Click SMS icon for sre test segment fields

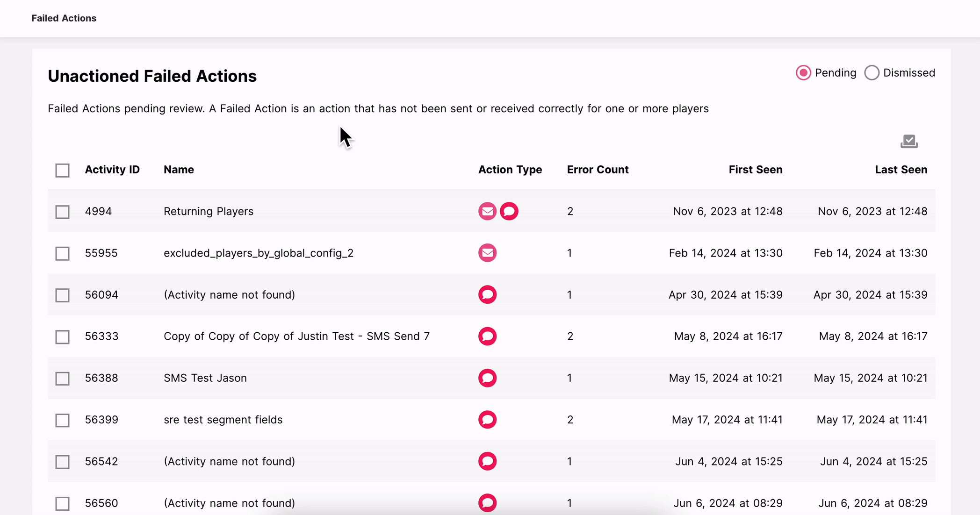pyautogui.click(x=487, y=420)
